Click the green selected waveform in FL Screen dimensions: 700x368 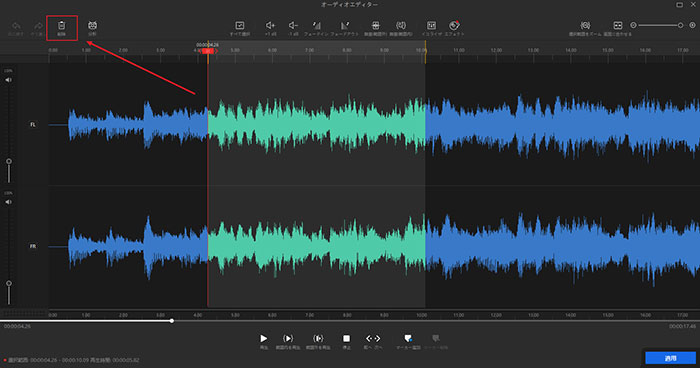[x=317, y=124]
